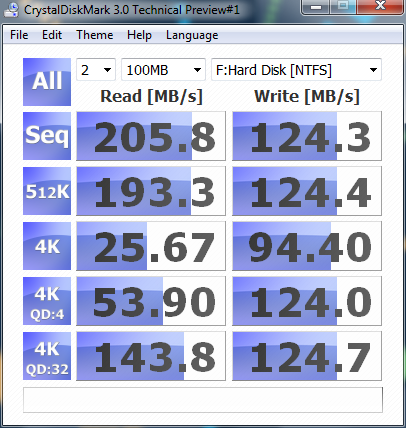Run the plain 4K test button
The image size is (406, 428).
47,246
